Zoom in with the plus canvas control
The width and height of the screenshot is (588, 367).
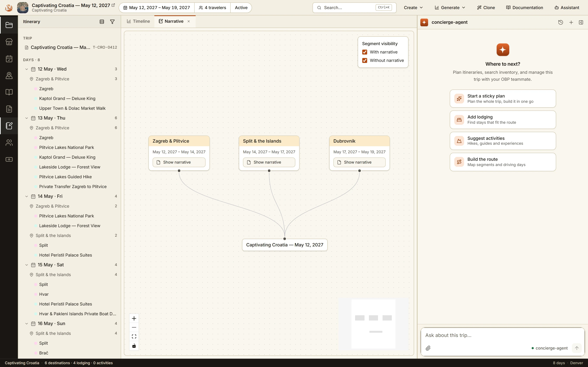(134, 318)
